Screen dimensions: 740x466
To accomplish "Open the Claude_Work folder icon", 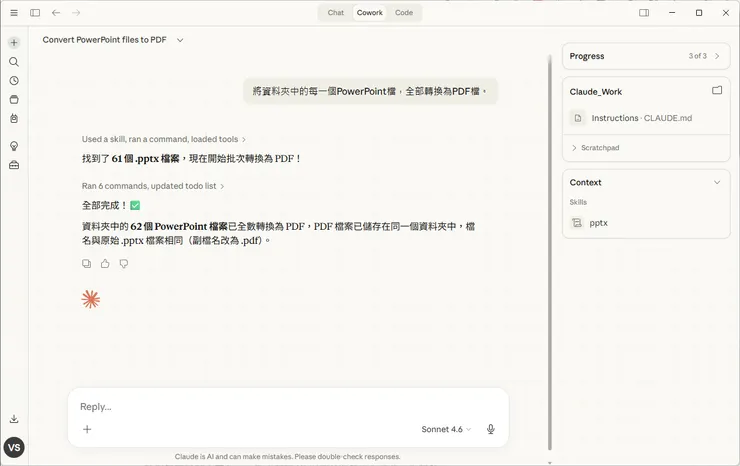I will [x=717, y=90].
